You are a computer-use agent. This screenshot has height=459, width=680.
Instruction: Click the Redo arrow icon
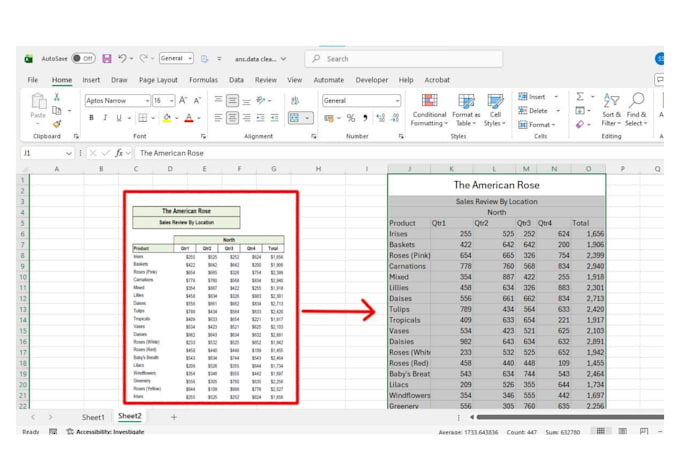[x=144, y=58]
